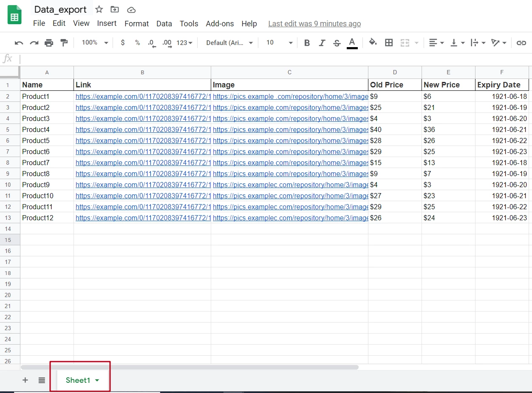Image resolution: width=532 pixels, height=393 pixels.
Task: Decrease decimal places
Action: coord(152,43)
